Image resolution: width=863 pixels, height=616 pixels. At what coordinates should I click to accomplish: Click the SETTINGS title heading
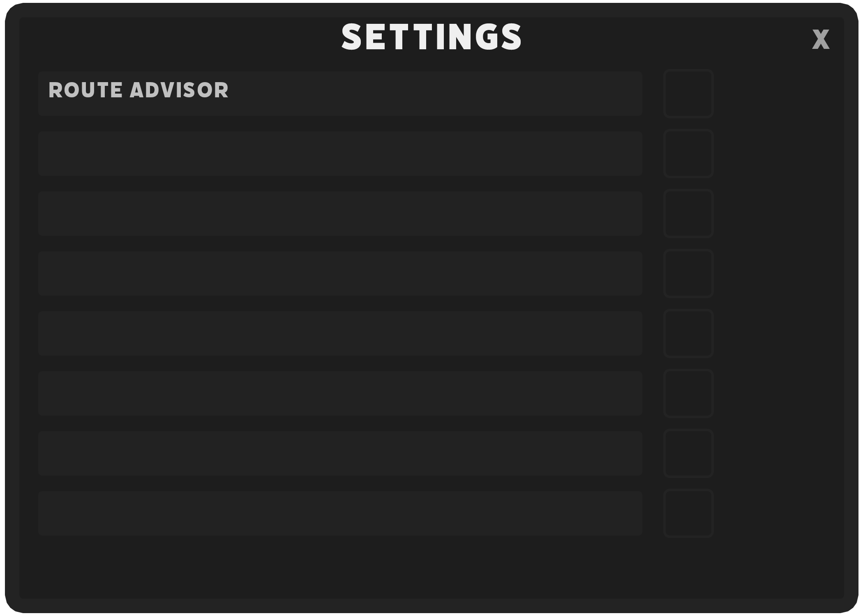(431, 37)
